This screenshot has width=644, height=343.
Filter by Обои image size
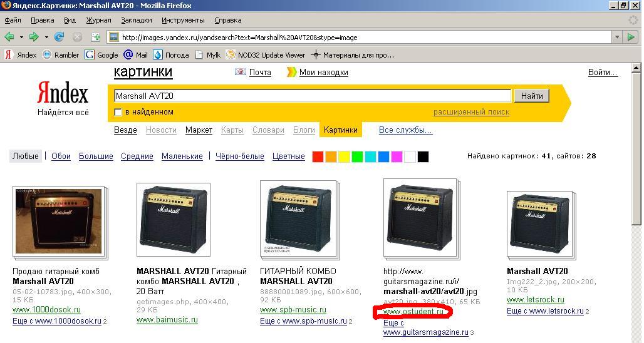pyautogui.click(x=61, y=156)
